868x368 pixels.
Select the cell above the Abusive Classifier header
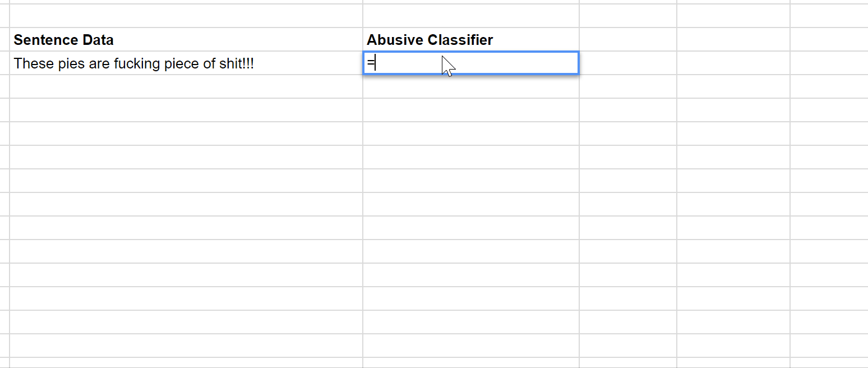click(x=471, y=16)
